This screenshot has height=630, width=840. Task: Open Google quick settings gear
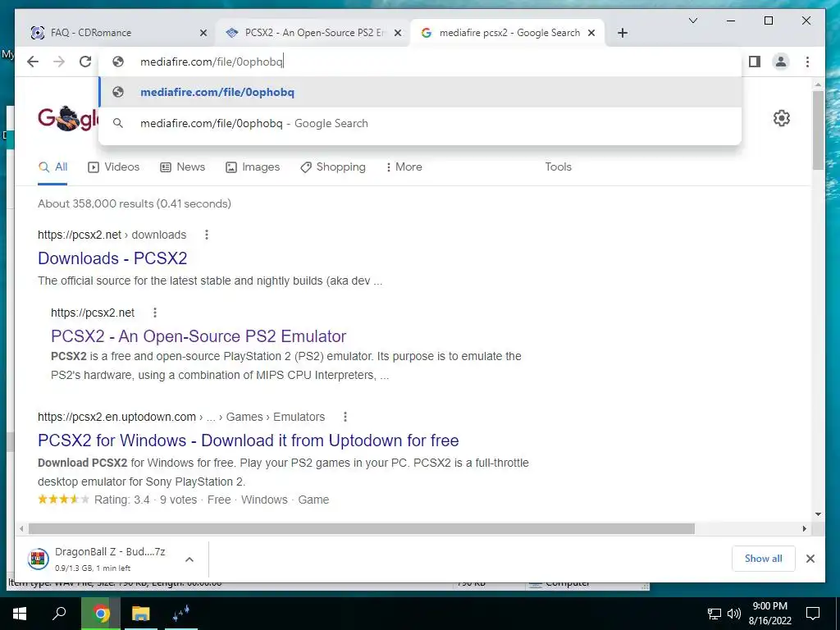(782, 118)
